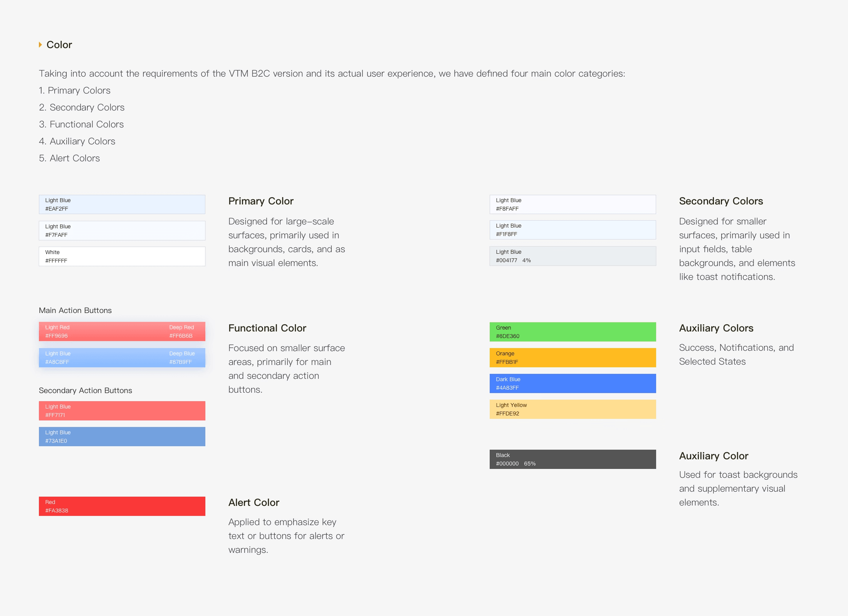Click the #004177 4% swatch
This screenshot has height=616, width=848.
click(x=573, y=256)
